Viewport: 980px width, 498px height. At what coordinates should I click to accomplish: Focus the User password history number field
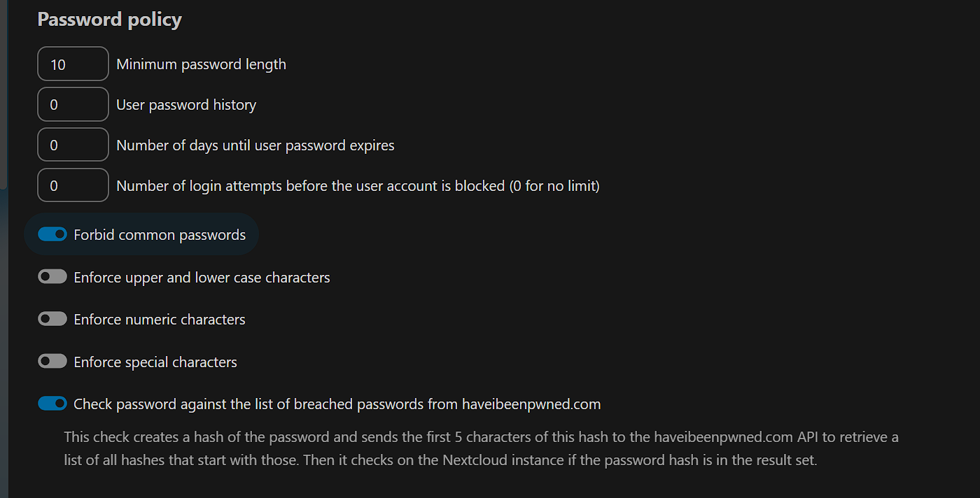click(73, 105)
